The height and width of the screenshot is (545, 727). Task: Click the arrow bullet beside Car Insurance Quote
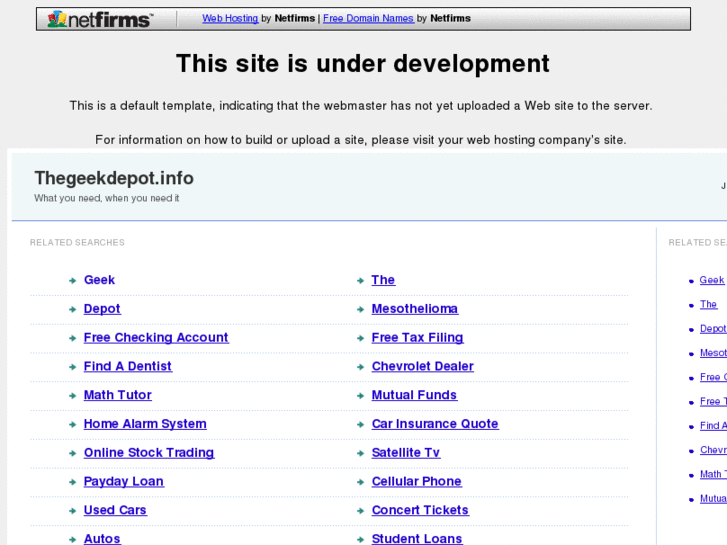pyautogui.click(x=360, y=424)
